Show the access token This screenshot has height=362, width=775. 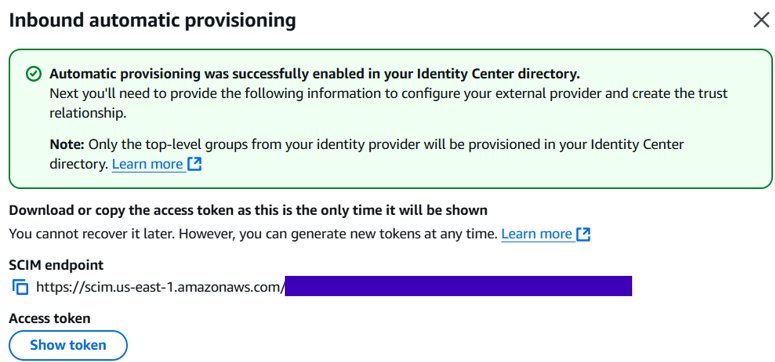coord(68,345)
